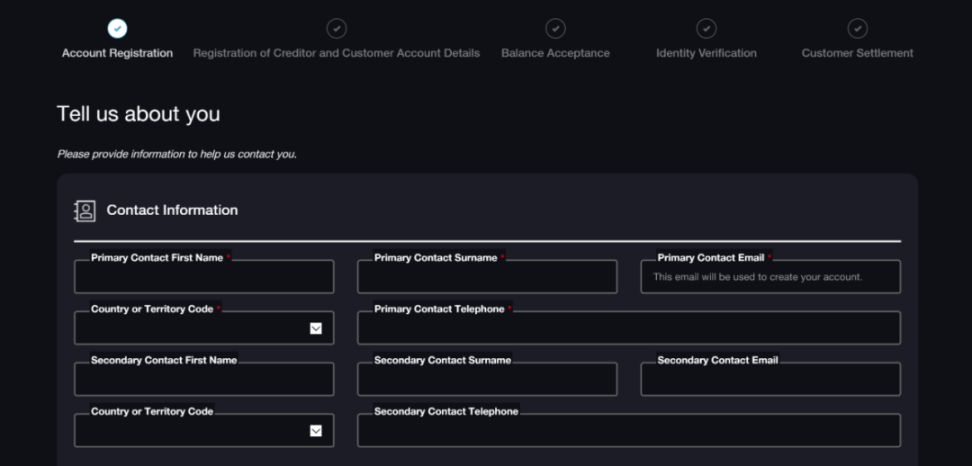Viewport: 972px width, 466px height.
Task: Click the Account Registration step checkmark icon
Action: pyautogui.click(x=117, y=29)
